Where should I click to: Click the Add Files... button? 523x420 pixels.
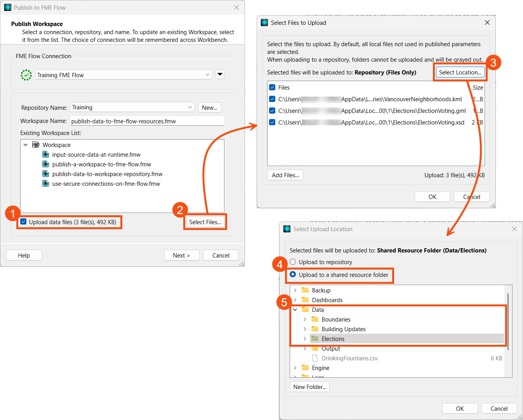pos(285,175)
